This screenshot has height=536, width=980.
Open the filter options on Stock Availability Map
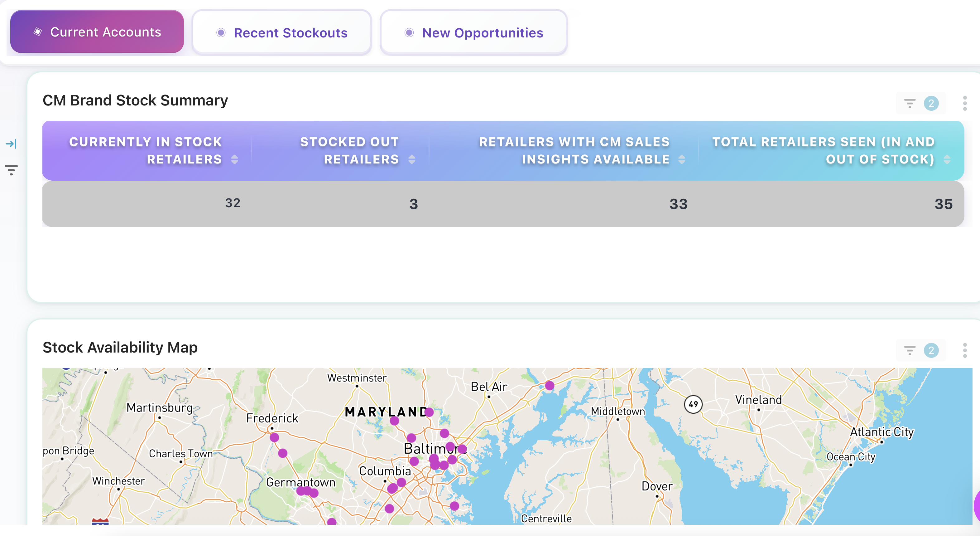(909, 350)
